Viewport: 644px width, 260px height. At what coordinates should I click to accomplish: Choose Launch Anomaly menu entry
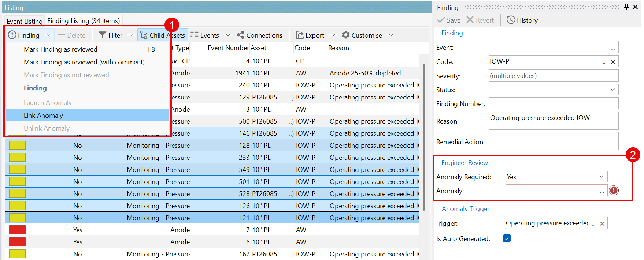(87, 103)
